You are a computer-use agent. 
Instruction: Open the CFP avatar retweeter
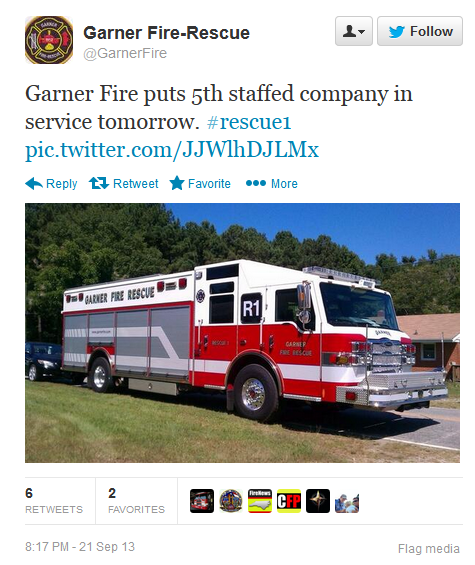tap(289, 501)
